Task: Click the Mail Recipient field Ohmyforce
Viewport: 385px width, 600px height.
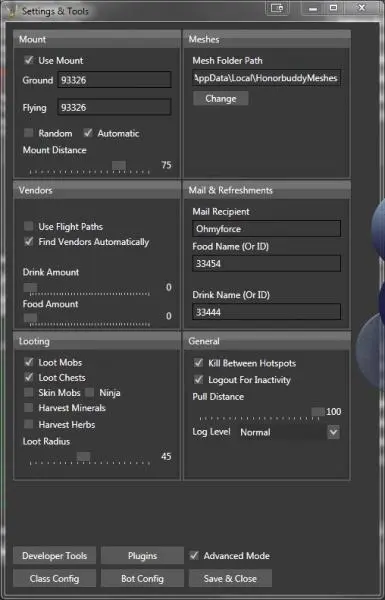Action: tap(266, 229)
